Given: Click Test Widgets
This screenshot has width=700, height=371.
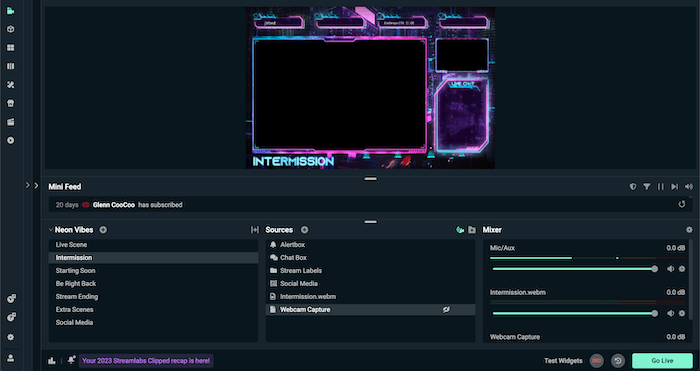Looking at the screenshot, I should tap(563, 361).
